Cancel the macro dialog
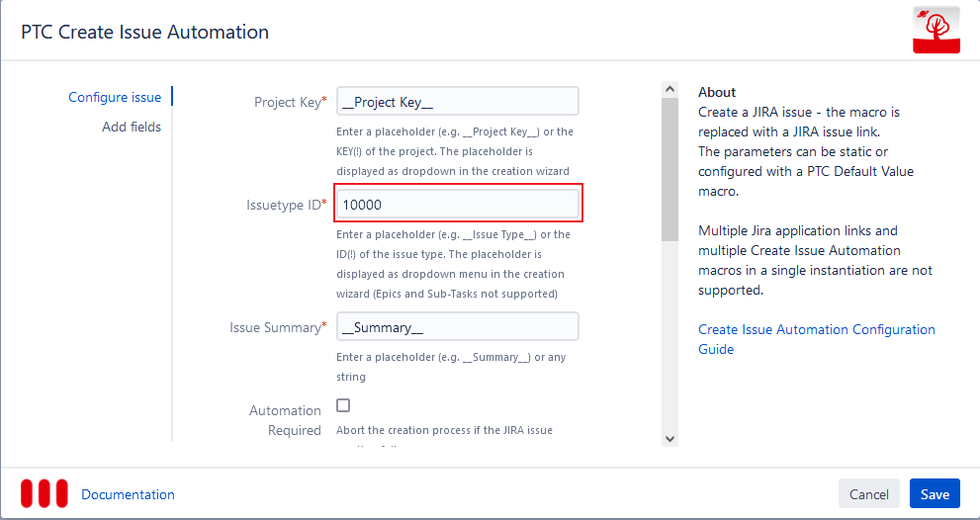The image size is (980, 520). point(868,494)
